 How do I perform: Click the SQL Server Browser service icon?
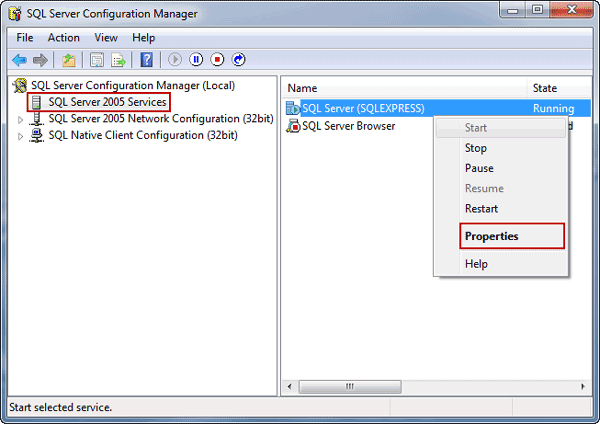pyautogui.click(x=293, y=126)
